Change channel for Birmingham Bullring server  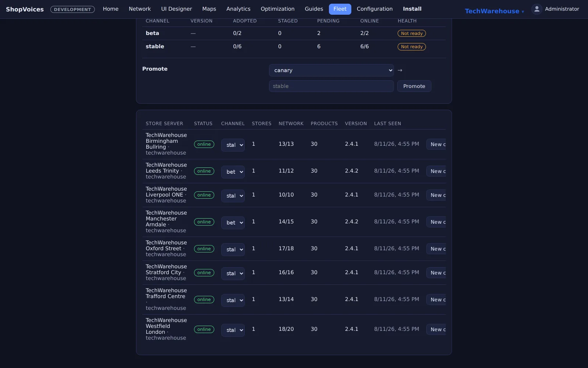point(233,145)
